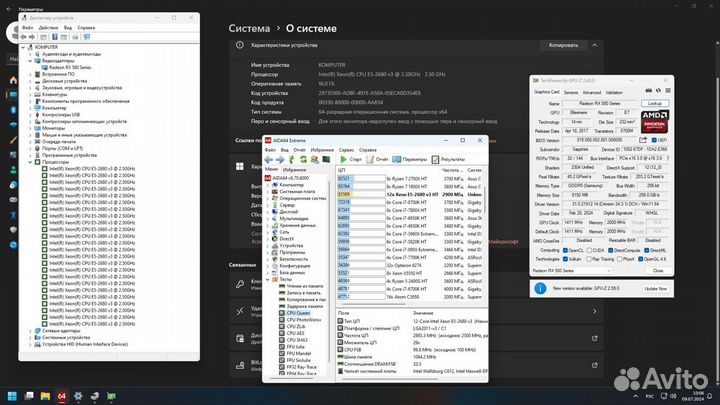The width and height of the screenshot is (720, 405).
Task: Click AIDA64 green Start play icon
Action: [343, 159]
